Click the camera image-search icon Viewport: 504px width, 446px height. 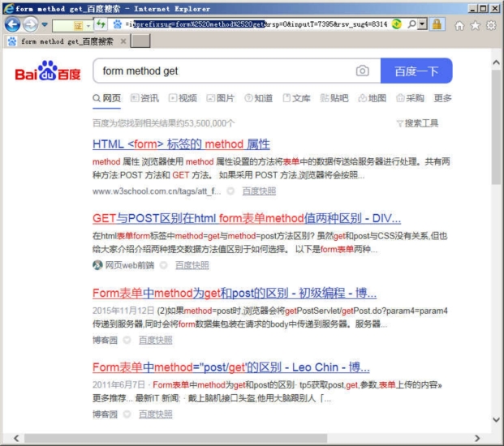tap(362, 71)
